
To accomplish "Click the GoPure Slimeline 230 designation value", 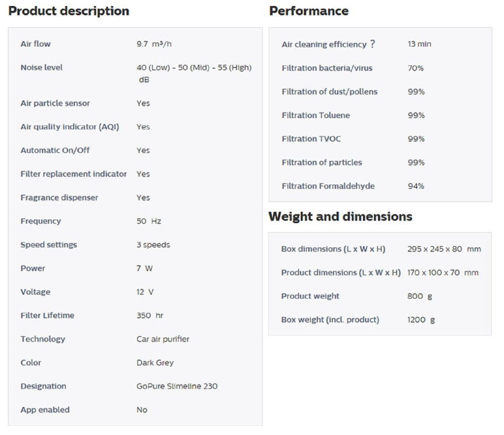I will coord(177,386).
